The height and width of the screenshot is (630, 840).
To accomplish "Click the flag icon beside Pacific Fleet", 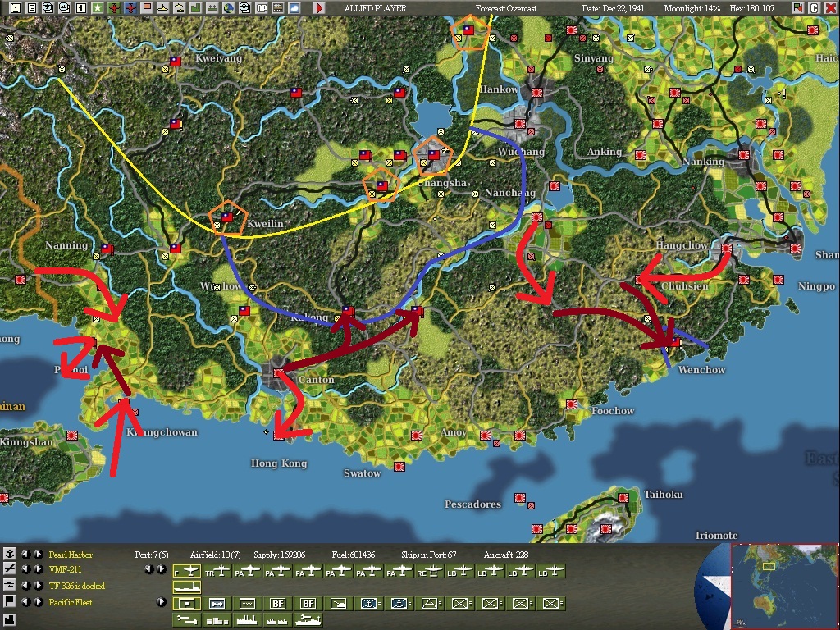I will point(10,601).
